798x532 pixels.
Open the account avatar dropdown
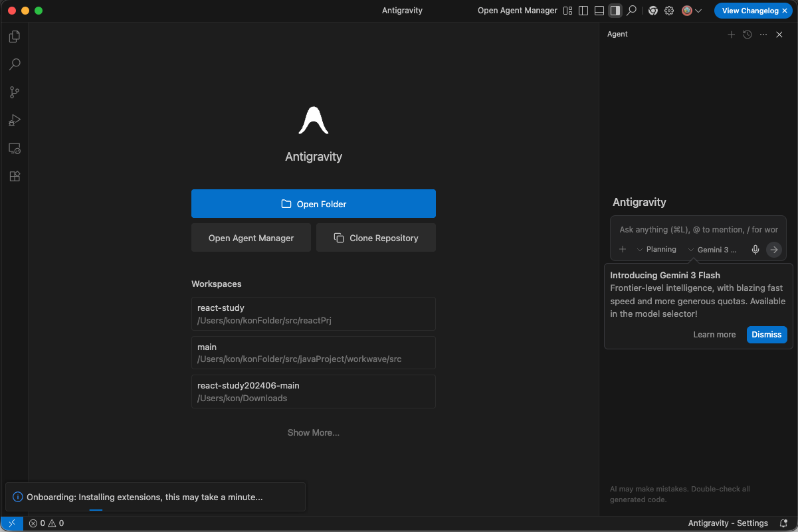click(x=692, y=11)
